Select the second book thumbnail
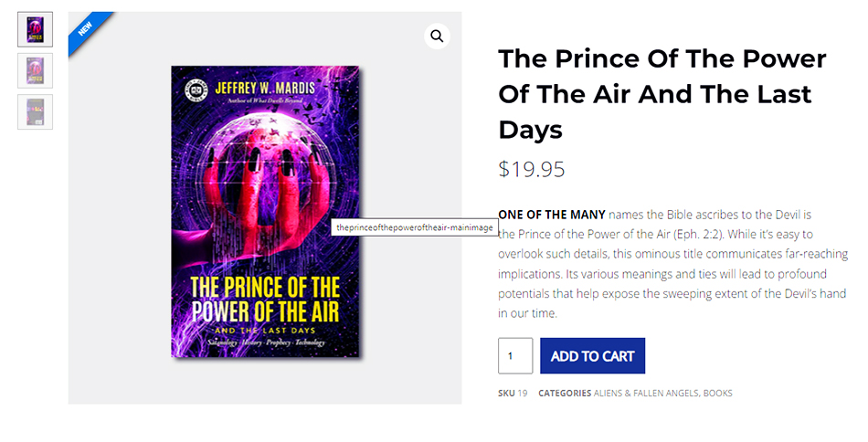868x442 pixels. (35, 70)
